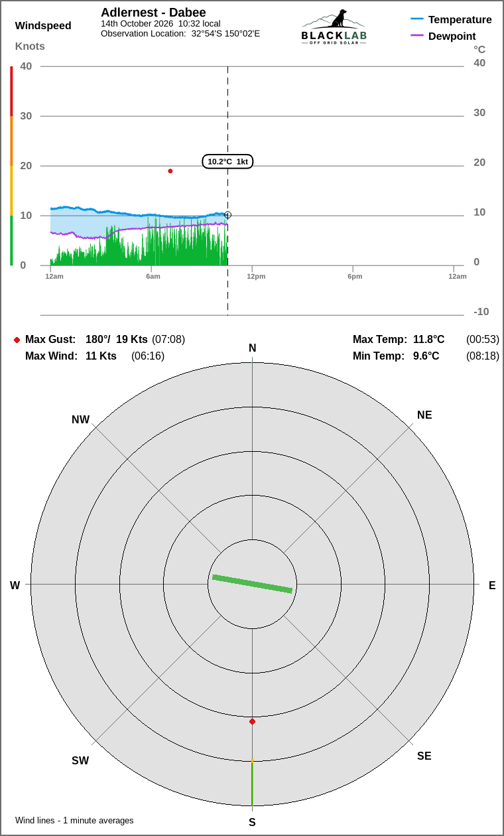Click the '14th October 2026 10:32 local' text
This screenshot has height=836, width=504.
click(x=160, y=23)
